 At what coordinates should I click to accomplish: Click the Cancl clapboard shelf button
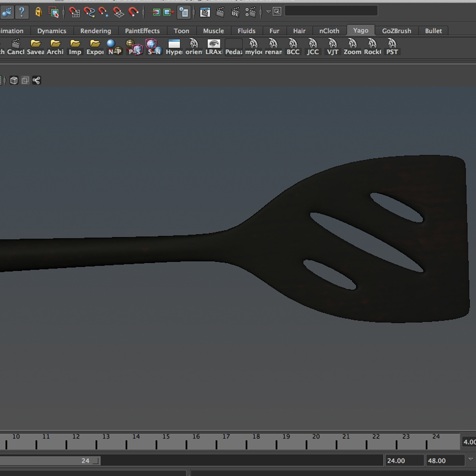click(x=16, y=47)
